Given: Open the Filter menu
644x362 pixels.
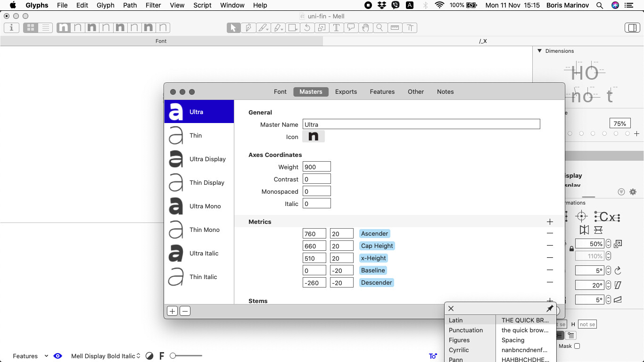Looking at the screenshot, I should pos(153,5).
